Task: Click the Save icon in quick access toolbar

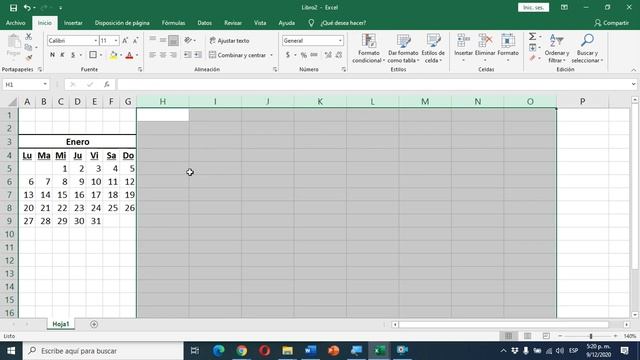Action: click(13, 7)
